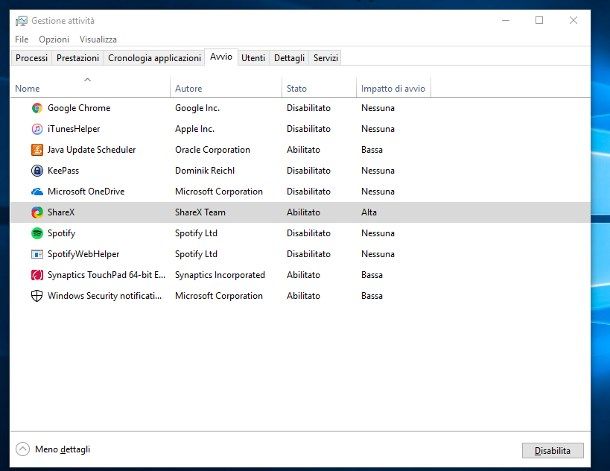Click the Disabilita button
610x471 pixels.
pos(552,450)
